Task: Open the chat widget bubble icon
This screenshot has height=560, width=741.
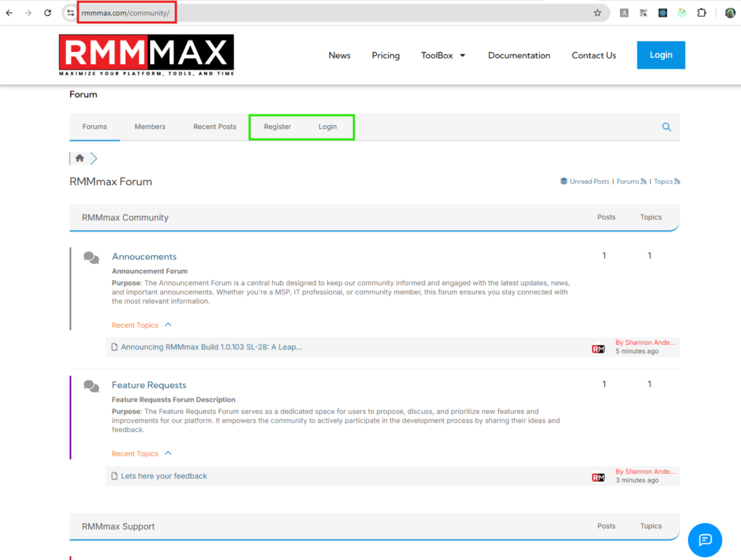Action: (x=705, y=540)
